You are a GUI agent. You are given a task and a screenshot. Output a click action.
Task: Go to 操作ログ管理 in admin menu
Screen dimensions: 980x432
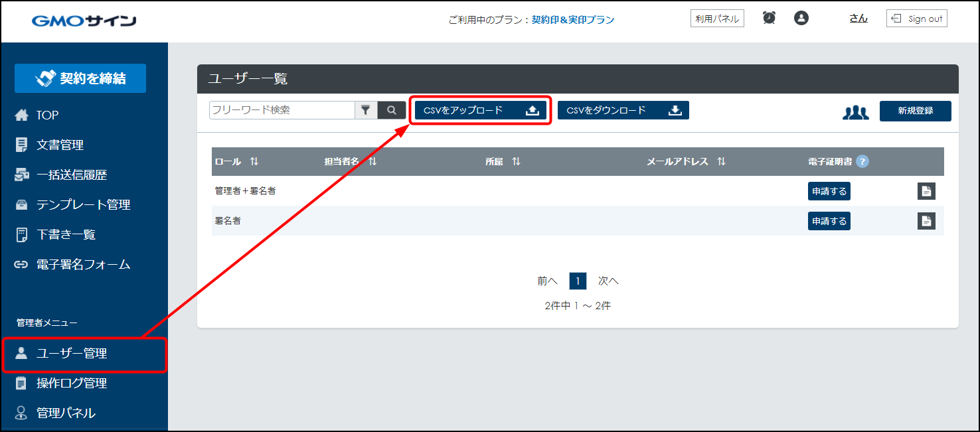pos(72,383)
